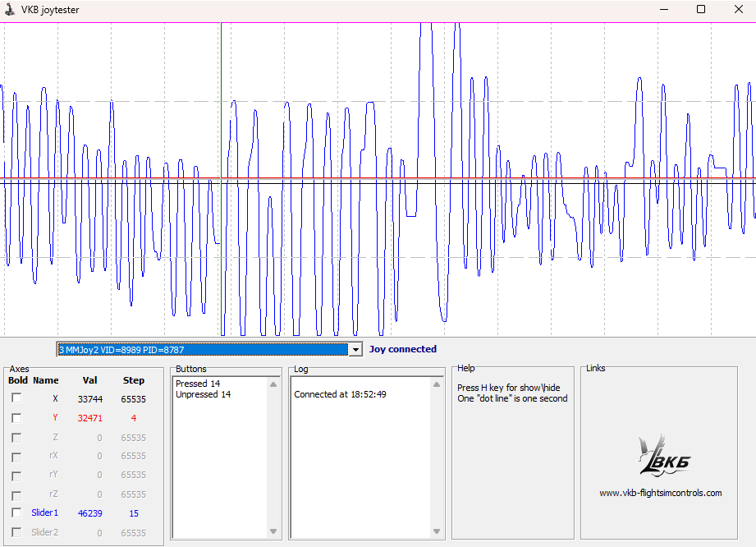Click 'Connected at 18:52:49' log entry

click(x=340, y=394)
